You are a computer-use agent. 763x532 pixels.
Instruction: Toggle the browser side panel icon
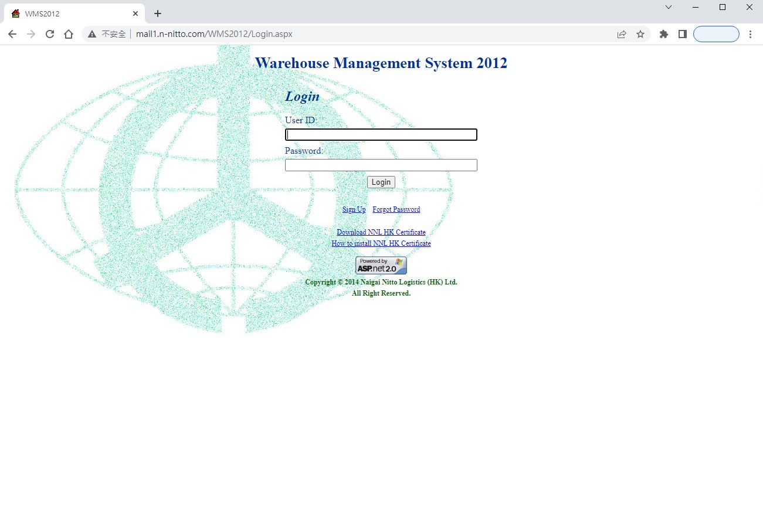coord(682,34)
